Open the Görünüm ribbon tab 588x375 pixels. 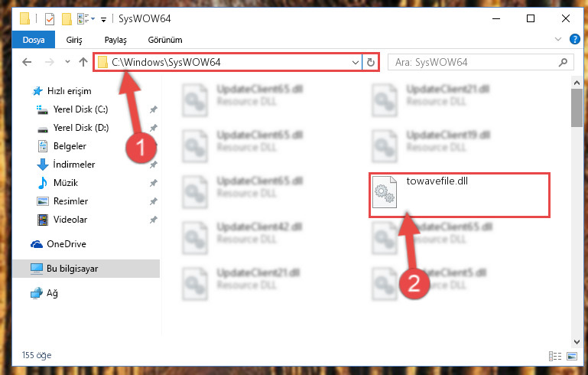click(165, 40)
